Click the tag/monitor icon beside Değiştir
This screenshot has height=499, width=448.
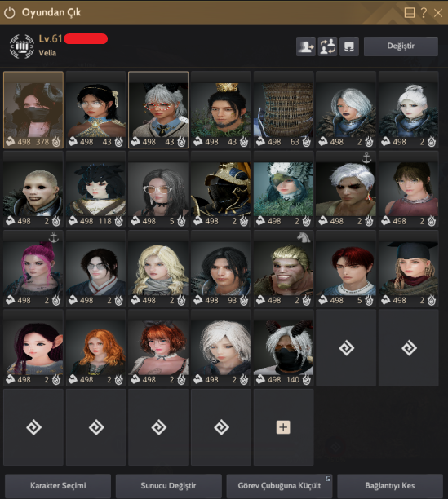[x=349, y=46]
